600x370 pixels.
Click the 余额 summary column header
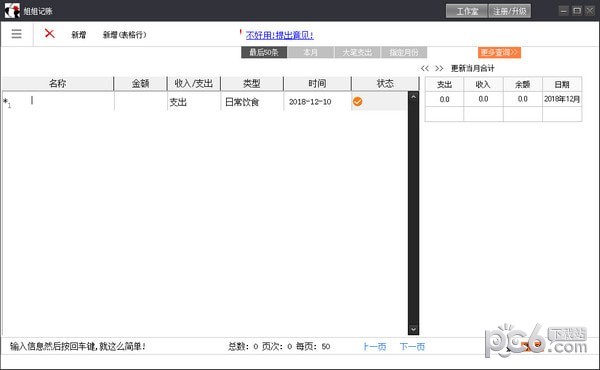(x=523, y=84)
